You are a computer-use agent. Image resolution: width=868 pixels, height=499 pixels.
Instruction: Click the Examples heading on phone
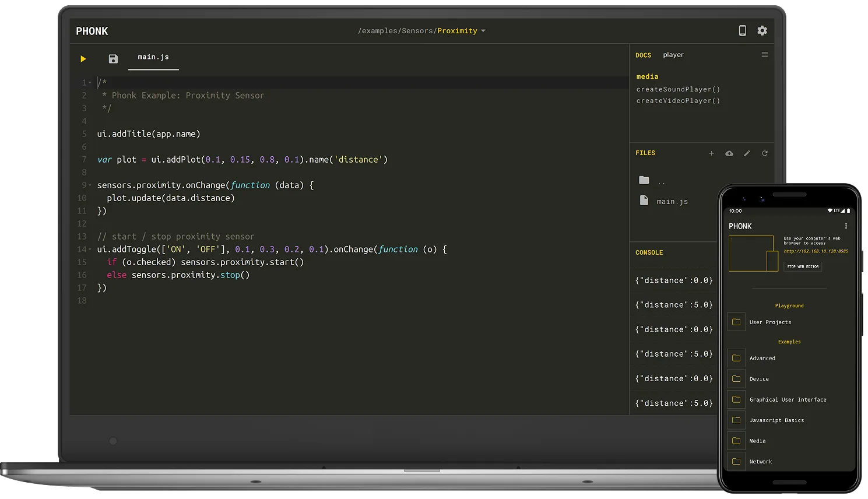[x=789, y=342]
